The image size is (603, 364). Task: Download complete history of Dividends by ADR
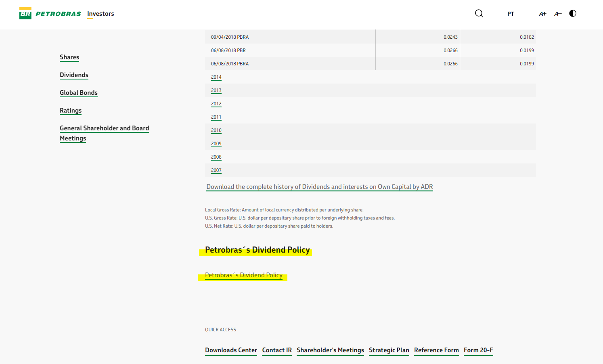point(320,187)
